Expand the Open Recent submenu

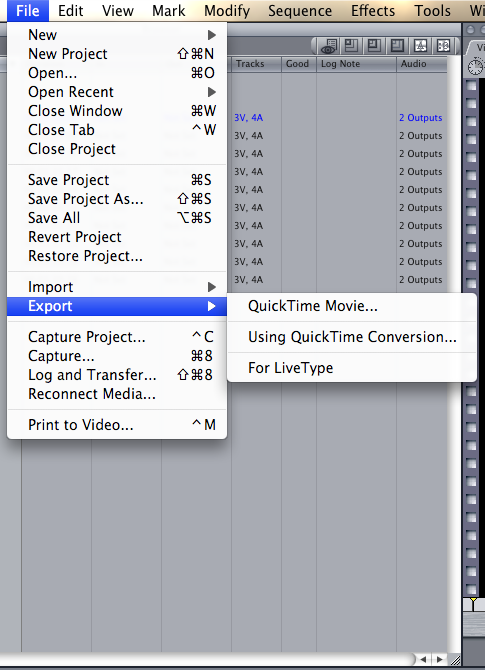212,92
